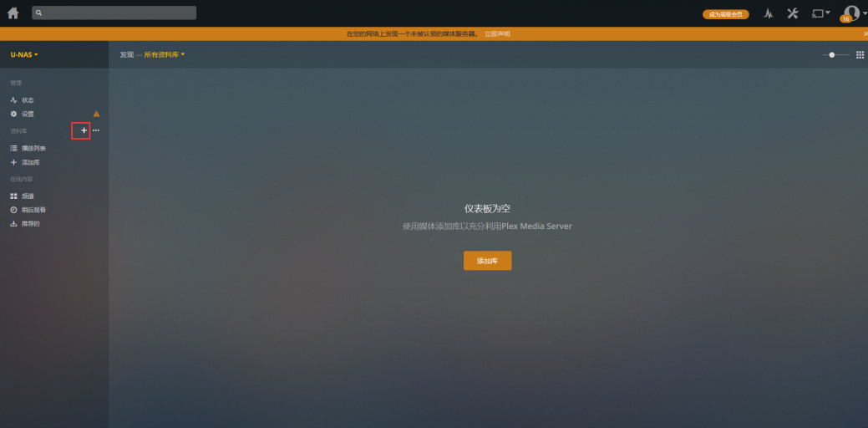Click the 立即声明 link in banner
Image resolution: width=868 pixels, height=428 pixels.
(496, 34)
